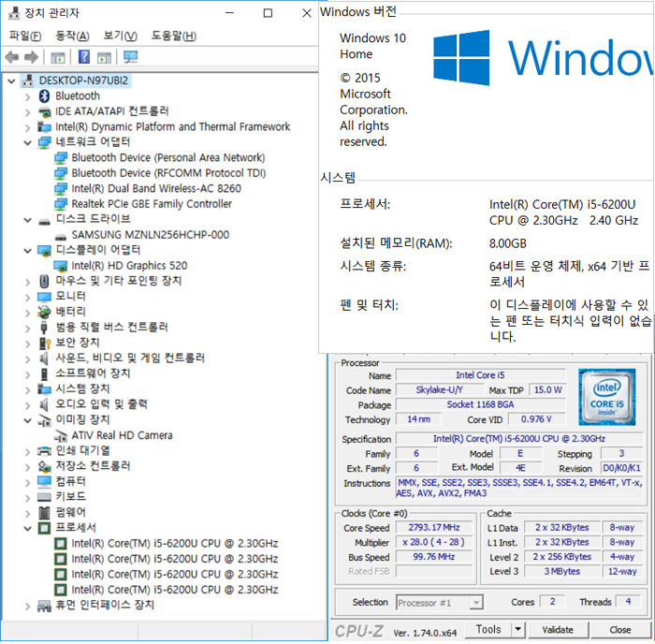This screenshot has width=655, height=644.
Task: Click the ATIV Real HD Camera icon
Action: pos(61,436)
